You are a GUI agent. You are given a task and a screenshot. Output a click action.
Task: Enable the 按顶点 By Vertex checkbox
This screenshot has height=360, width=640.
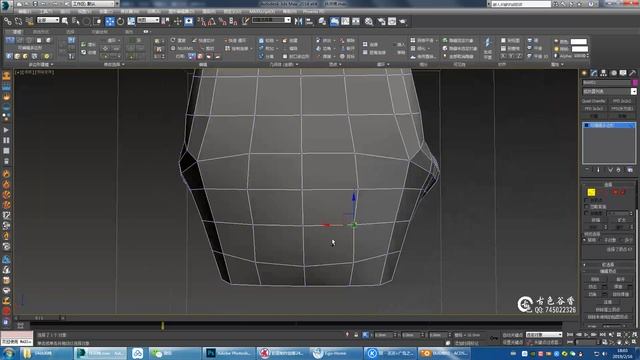click(587, 200)
